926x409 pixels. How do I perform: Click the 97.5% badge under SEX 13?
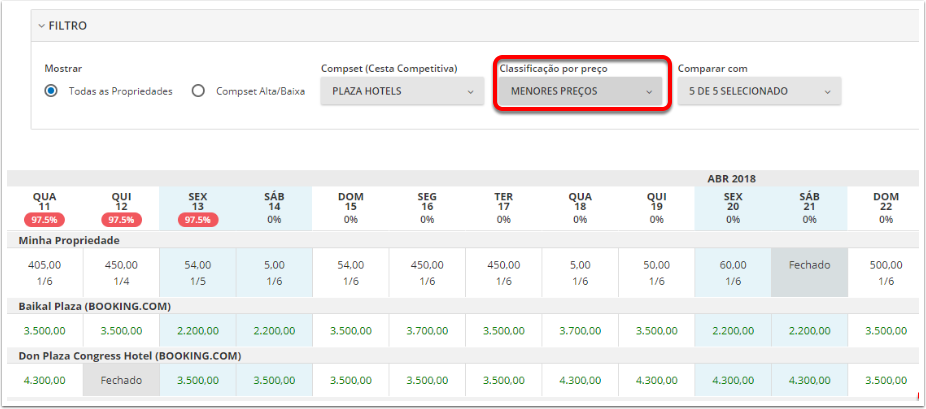pyautogui.click(x=198, y=220)
